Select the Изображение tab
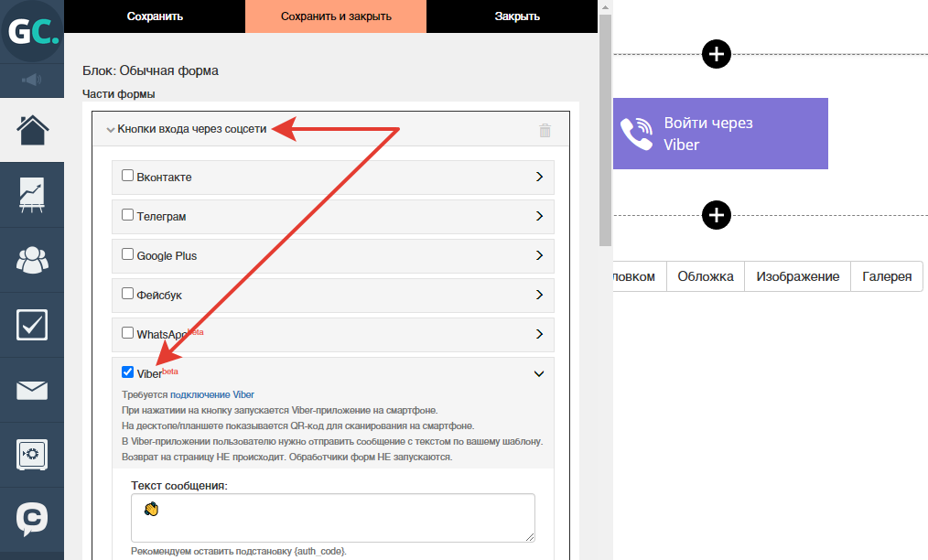Viewport: 928px width, 560px height. pyautogui.click(x=798, y=276)
